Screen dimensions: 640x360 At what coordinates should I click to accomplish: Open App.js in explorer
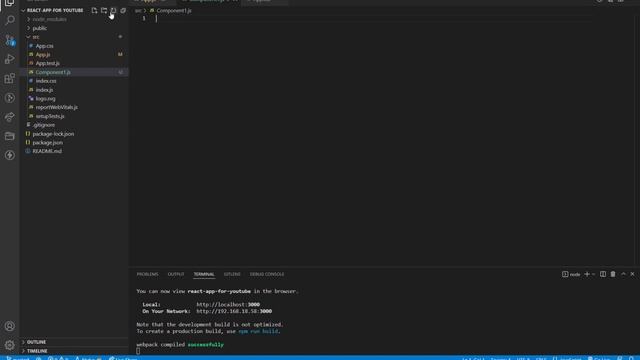(74, 54)
